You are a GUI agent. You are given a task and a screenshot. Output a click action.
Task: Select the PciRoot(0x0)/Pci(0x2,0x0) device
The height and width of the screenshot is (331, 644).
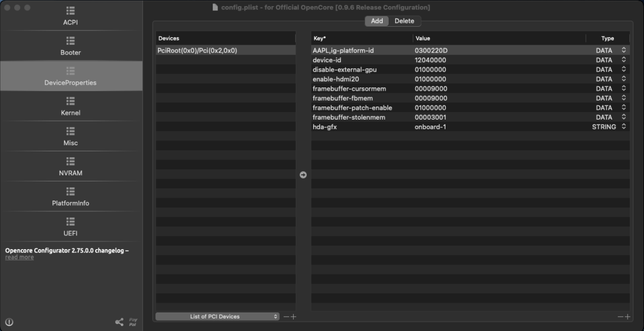(x=197, y=50)
